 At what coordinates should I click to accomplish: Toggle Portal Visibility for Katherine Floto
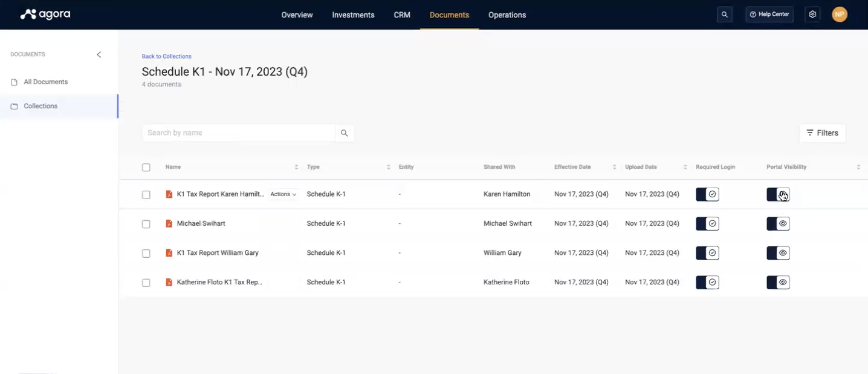point(778,282)
